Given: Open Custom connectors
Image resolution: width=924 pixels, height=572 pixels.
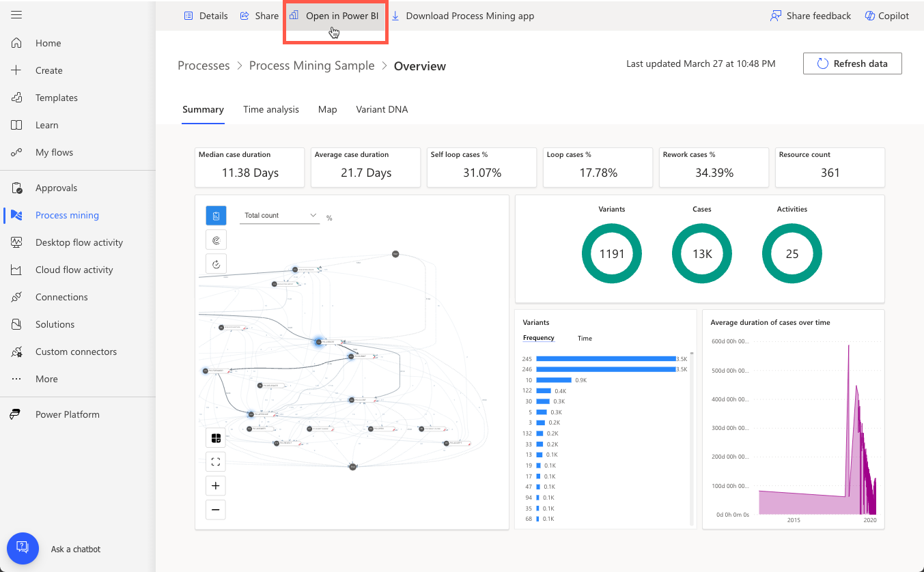Looking at the screenshot, I should click(76, 352).
